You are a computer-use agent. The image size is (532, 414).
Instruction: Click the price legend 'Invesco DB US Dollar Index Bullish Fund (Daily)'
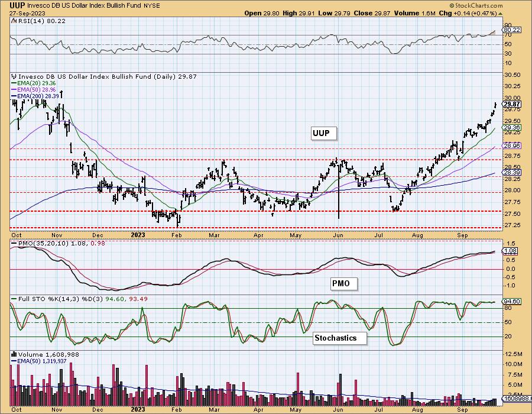click(97, 77)
